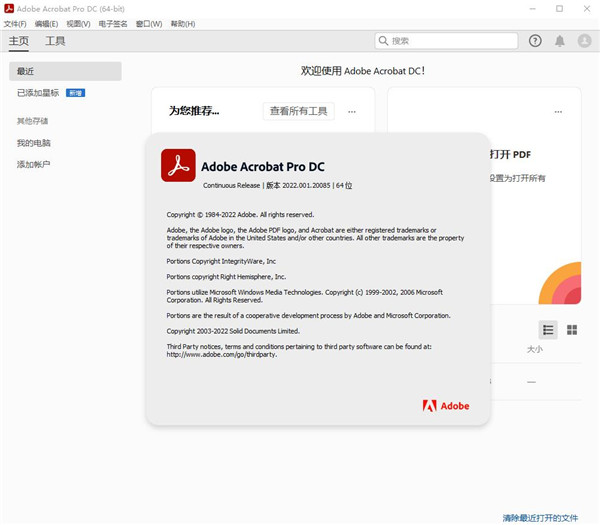The height and width of the screenshot is (525, 600).
Task: Close the Acrobat window
Action: click(587, 8)
